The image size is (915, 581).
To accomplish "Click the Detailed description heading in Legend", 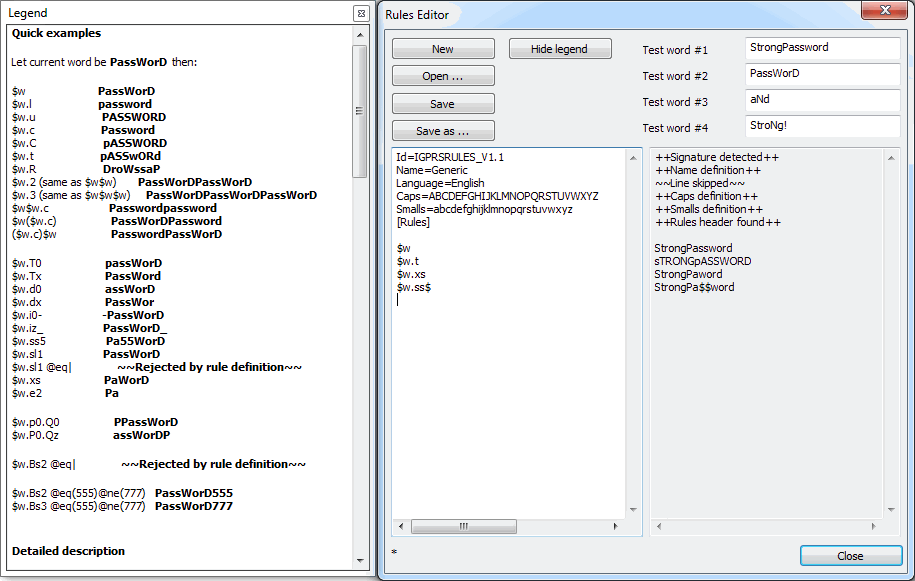I will click(x=68, y=551).
